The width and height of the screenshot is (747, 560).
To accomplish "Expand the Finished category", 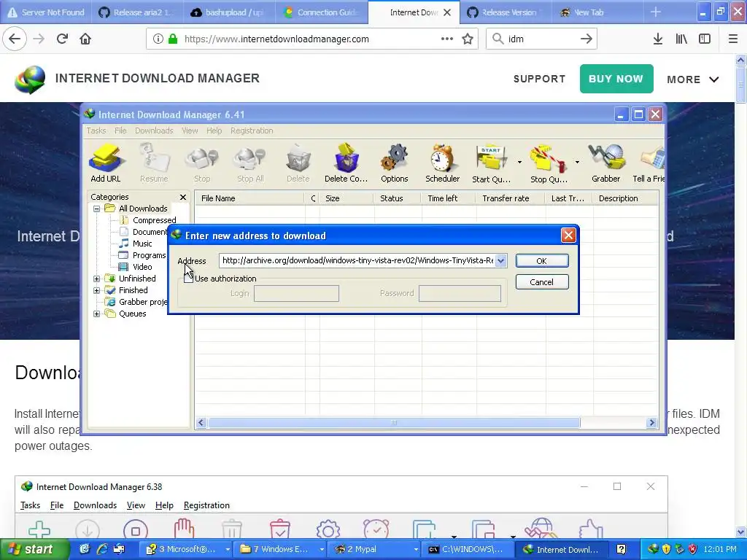I will [97, 290].
